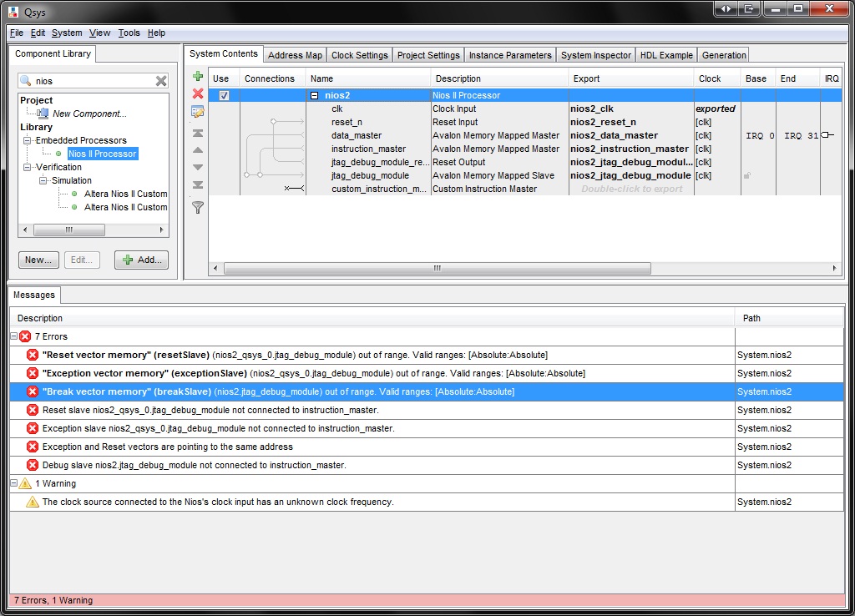Viewport: 855px width, 616px height.
Task: Switch to the HDL Example tab
Action: pyautogui.click(x=666, y=55)
